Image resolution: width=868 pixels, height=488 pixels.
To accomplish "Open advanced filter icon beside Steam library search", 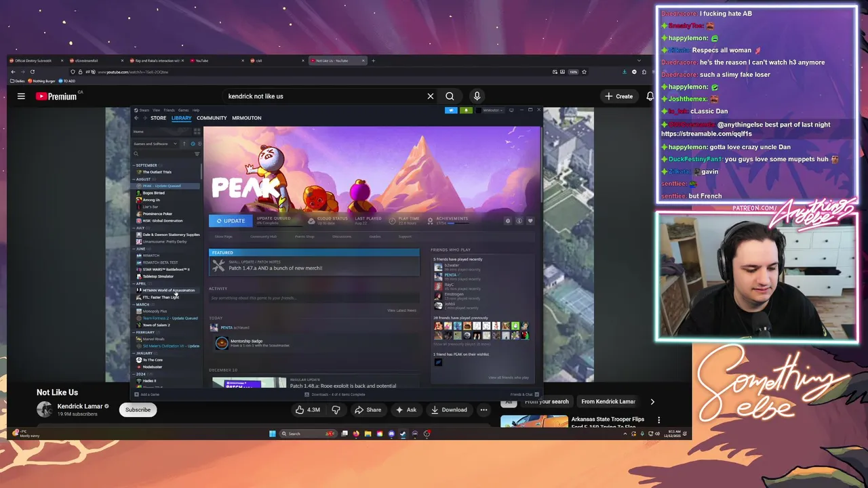I will point(197,154).
